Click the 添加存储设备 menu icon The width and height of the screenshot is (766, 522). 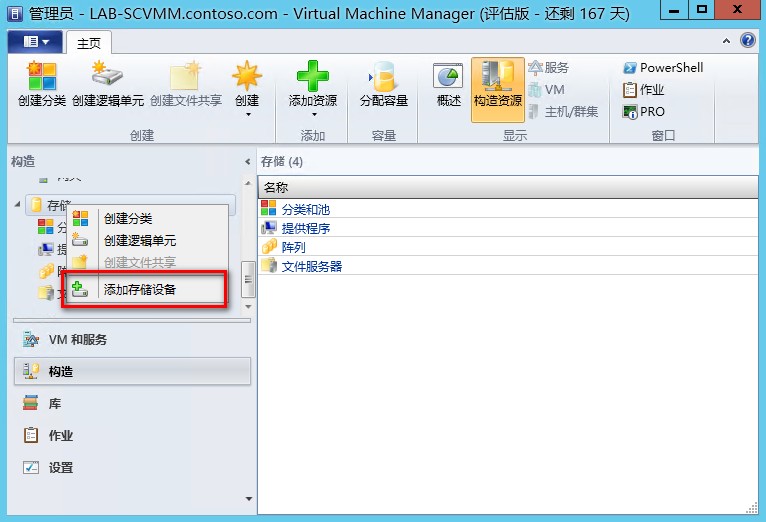click(x=80, y=290)
